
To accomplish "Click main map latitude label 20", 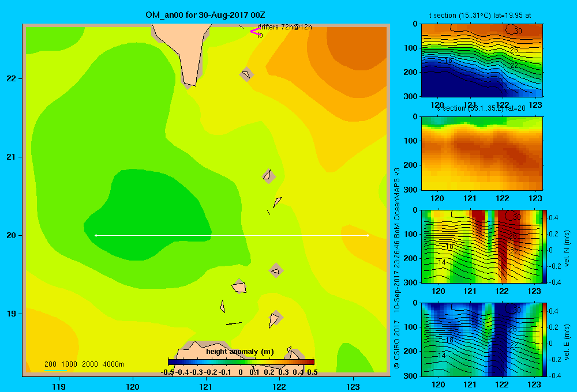I will [11, 235].
